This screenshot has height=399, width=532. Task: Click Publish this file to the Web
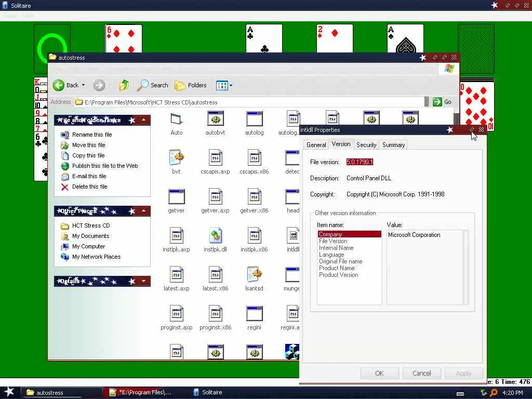105,166
